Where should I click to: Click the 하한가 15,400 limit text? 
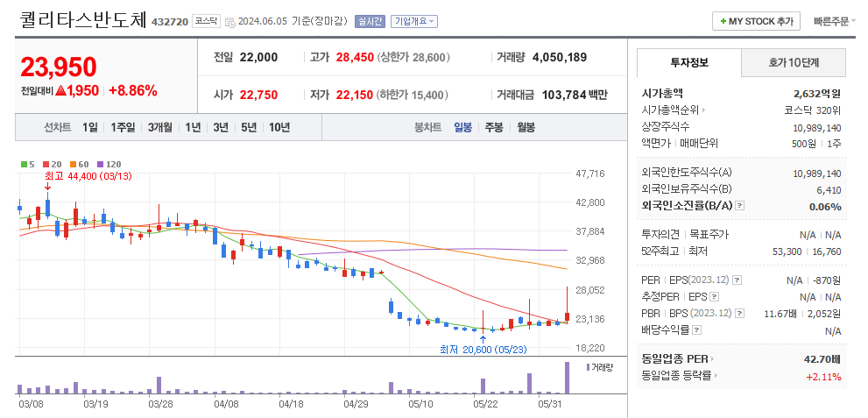(x=413, y=95)
